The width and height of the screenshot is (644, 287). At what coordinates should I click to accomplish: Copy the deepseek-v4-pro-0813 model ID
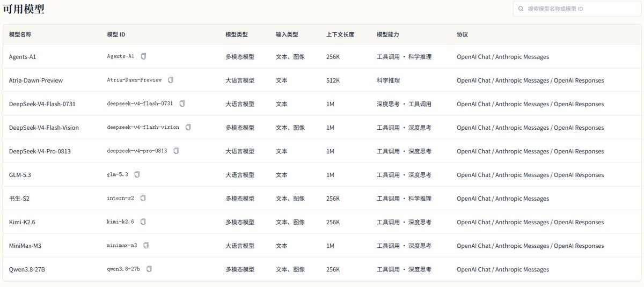click(176, 151)
